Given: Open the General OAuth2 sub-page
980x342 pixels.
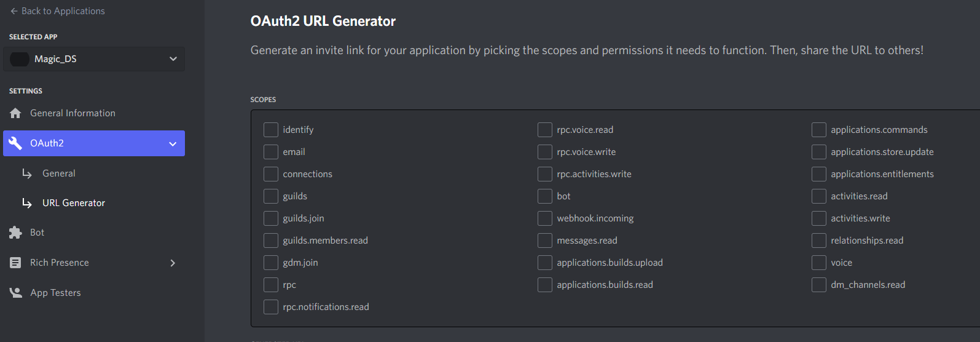Looking at the screenshot, I should (x=59, y=173).
